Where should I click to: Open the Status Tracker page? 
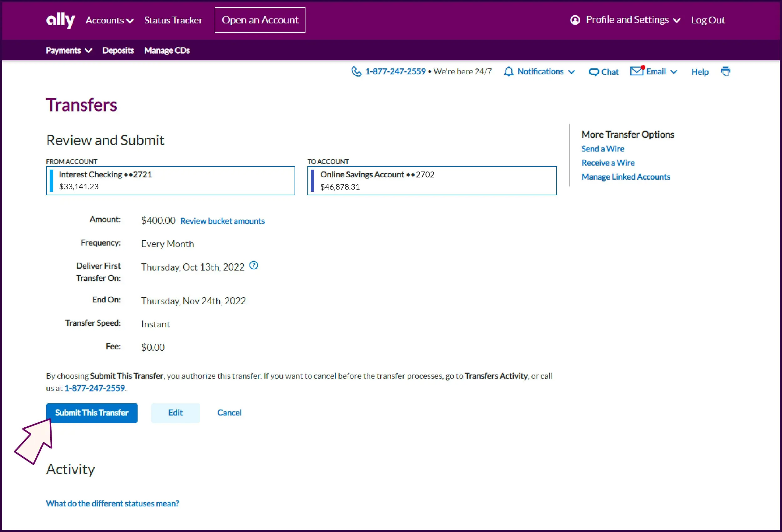point(173,20)
